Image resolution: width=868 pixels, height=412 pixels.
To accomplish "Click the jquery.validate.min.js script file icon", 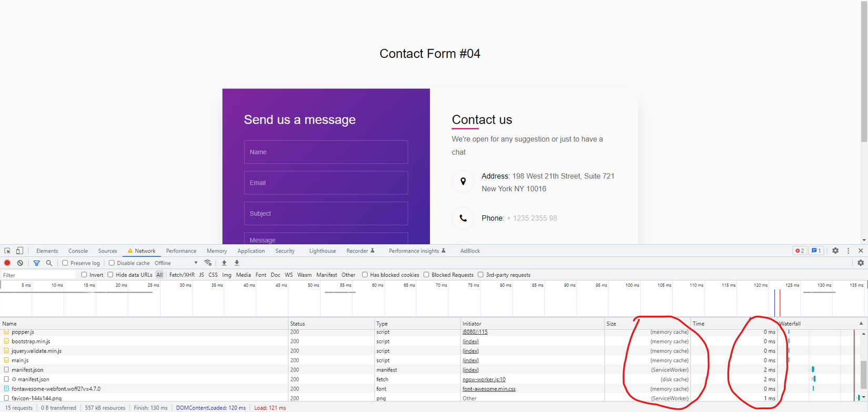I will pos(6,351).
